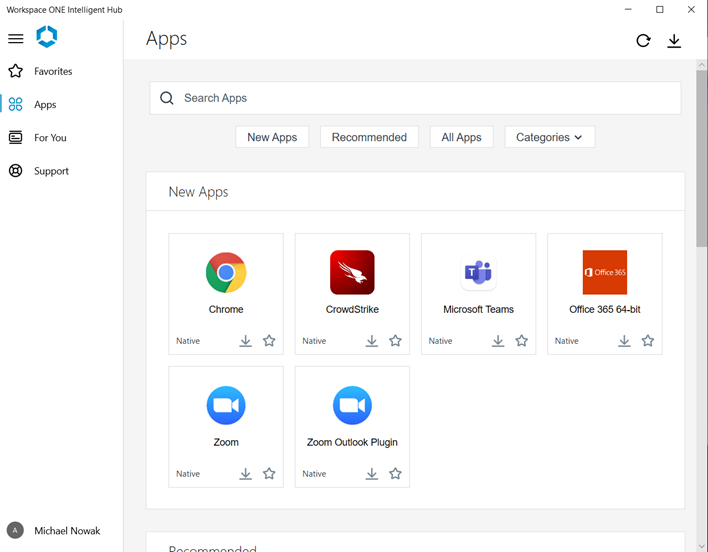Viewport: 708px width, 552px height.
Task: Open Microsoft Teams app icon
Action: [478, 273]
